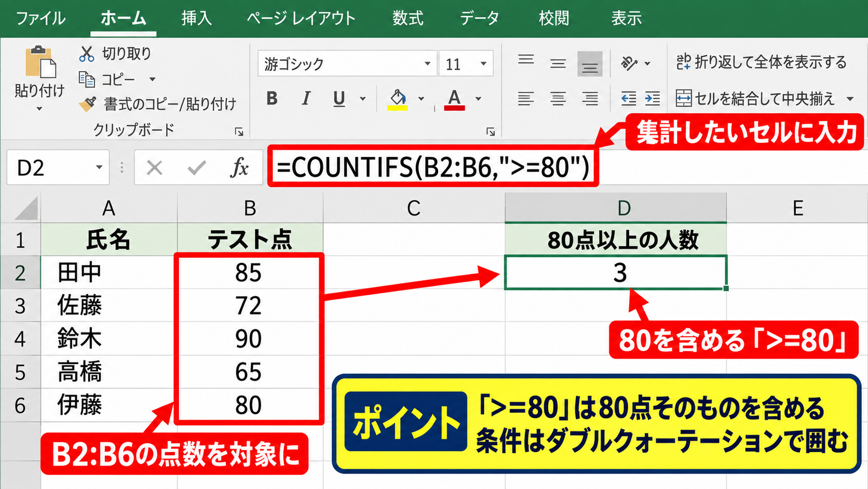Click the middle align icon
This screenshot has height=489, width=868.
(558, 64)
